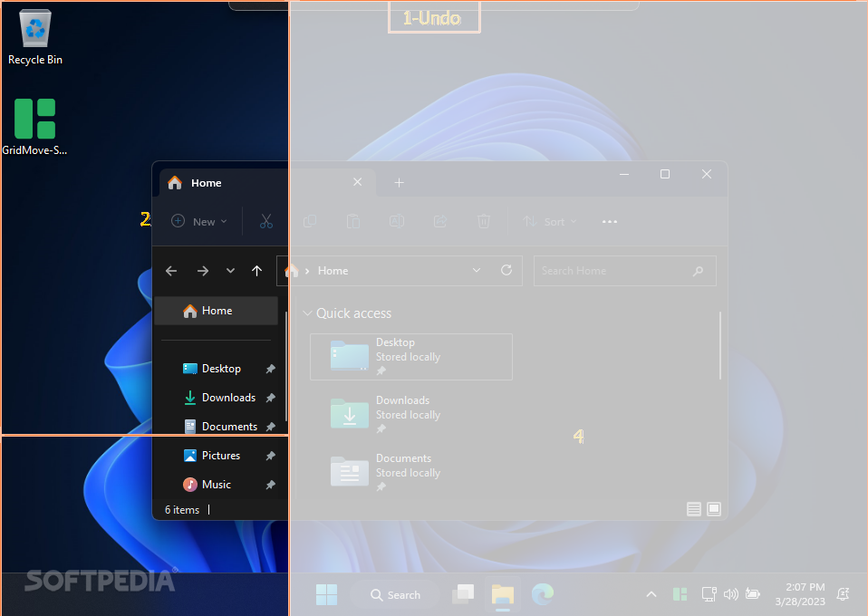The height and width of the screenshot is (616, 868).
Task: Switch to large thumbnails view icon
Action: (714, 508)
